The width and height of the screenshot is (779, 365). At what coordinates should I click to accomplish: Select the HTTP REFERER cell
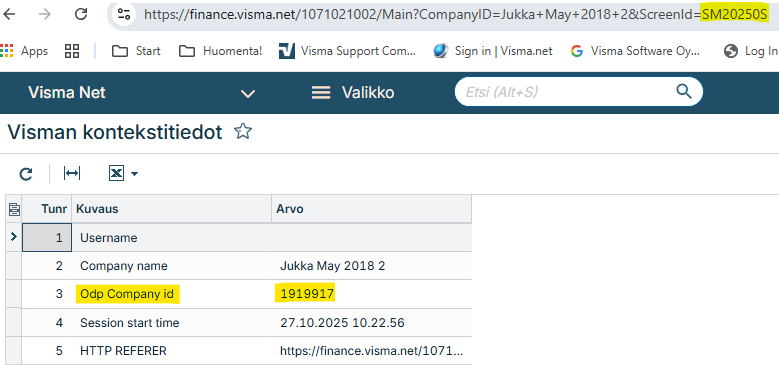172,351
